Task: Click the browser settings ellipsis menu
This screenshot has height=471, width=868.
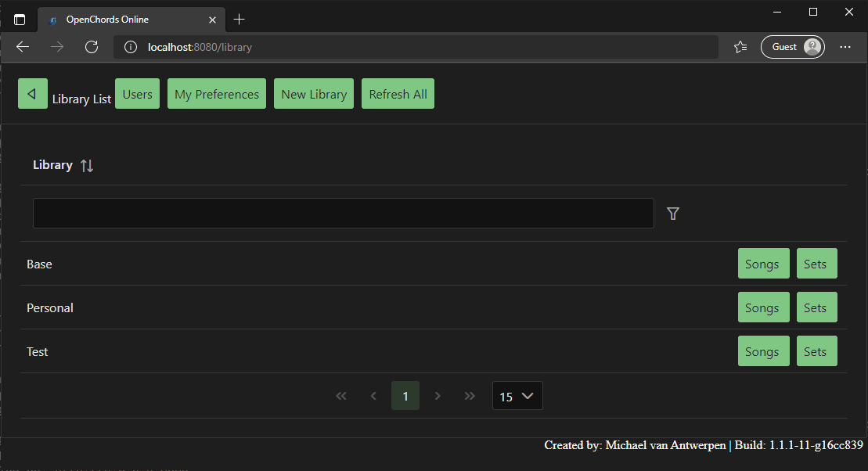Action: coord(845,47)
